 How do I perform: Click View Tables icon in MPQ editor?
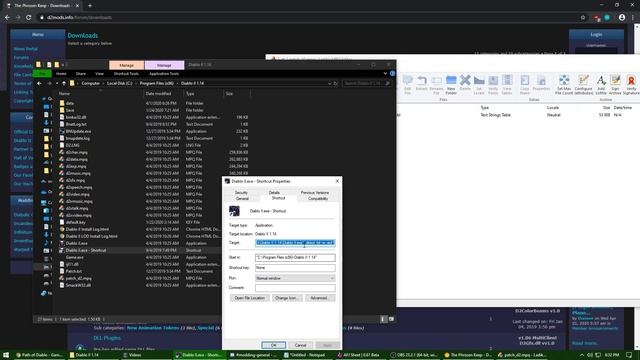click(x=507, y=84)
